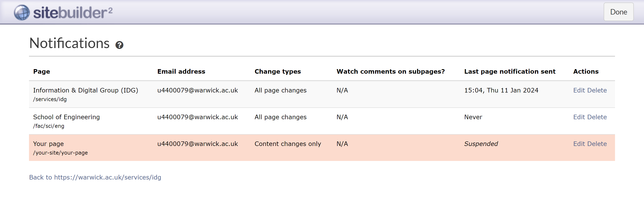Click the /your-site/your-page path text
Viewport: 644px width, 199px height.
coord(60,153)
